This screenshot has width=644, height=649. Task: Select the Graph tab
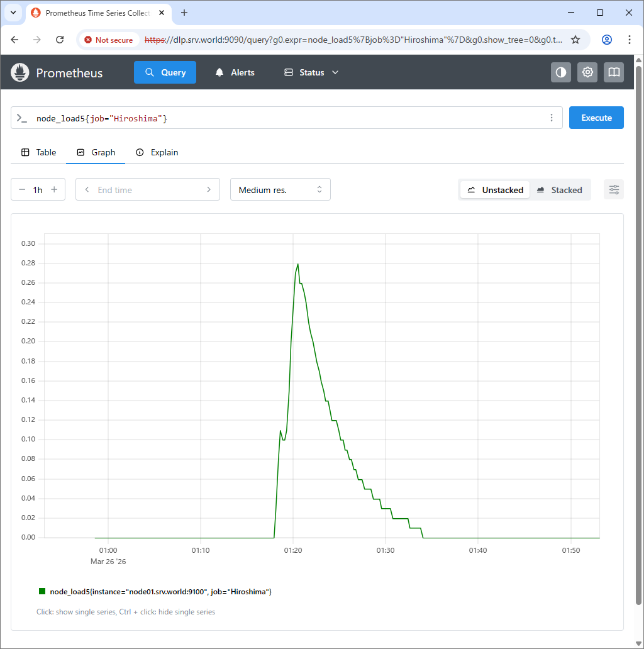click(x=96, y=152)
